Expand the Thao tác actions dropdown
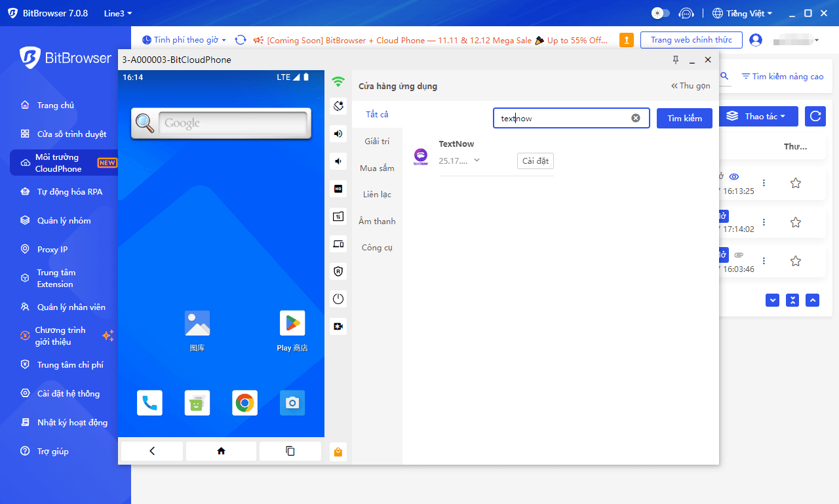The image size is (839, 504). tap(758, 117)
